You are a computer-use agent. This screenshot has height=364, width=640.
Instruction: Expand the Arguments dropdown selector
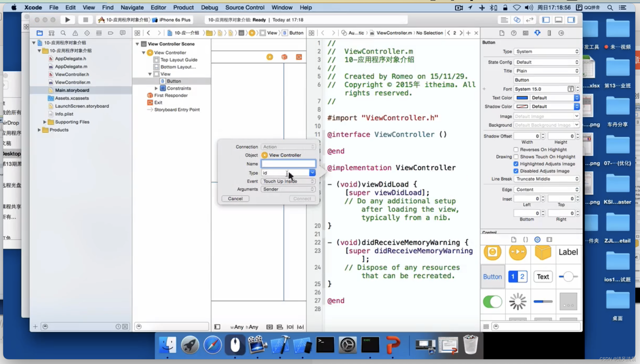(x=312, y=189)
